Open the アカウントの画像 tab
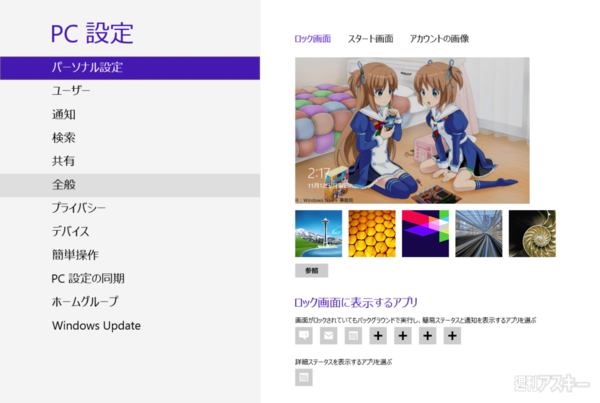Screen dimensions: 600x403 click(x=439, y=39)
